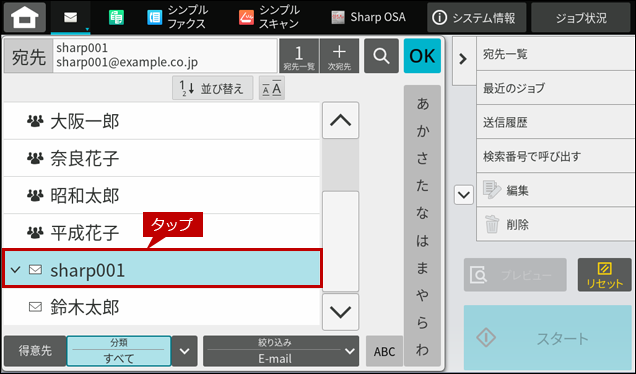Switch to シンプルファクス mode
The height and width of the screenshot is (374, 636).
[177, 18]
